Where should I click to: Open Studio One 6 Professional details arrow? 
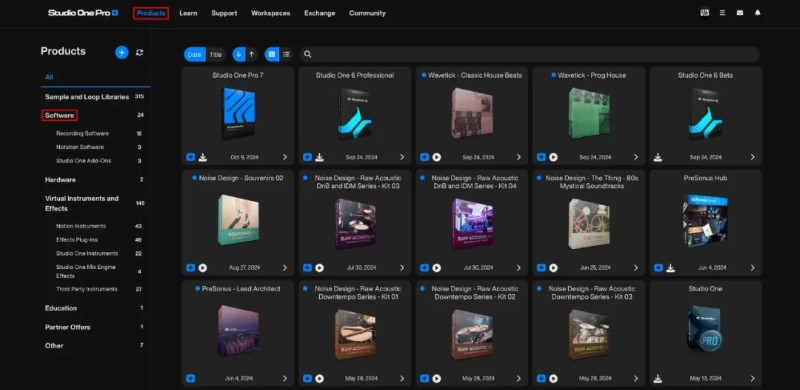click(402, 157)
